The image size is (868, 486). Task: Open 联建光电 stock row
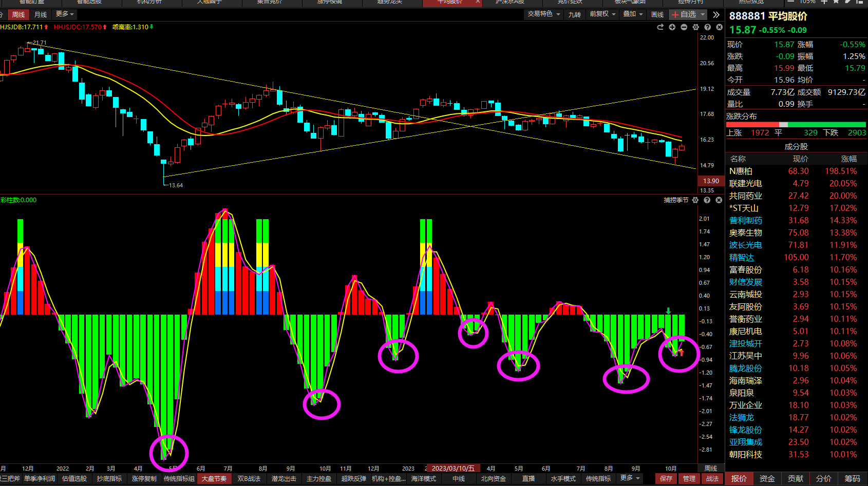pyautogui.click(x=797, y=183)
